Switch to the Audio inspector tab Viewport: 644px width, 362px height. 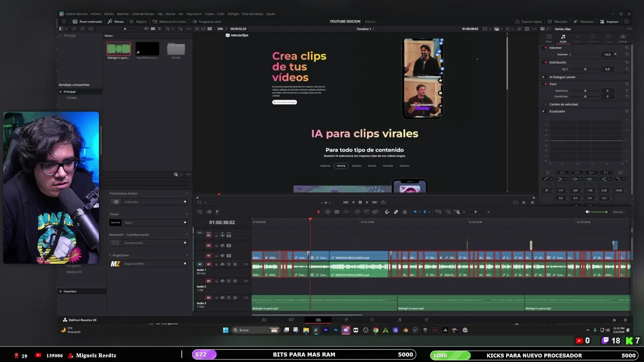[x=563, y=39]
